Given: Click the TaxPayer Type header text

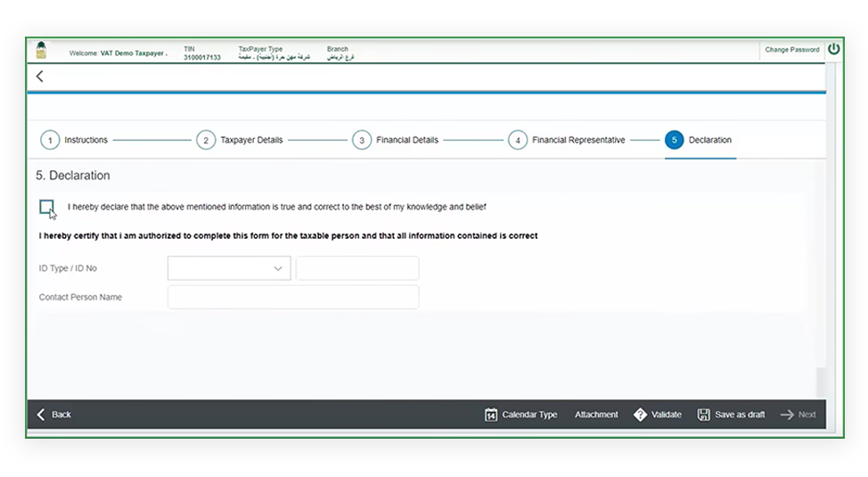Looking at the screenshot, I should click(x=260, y=49).
